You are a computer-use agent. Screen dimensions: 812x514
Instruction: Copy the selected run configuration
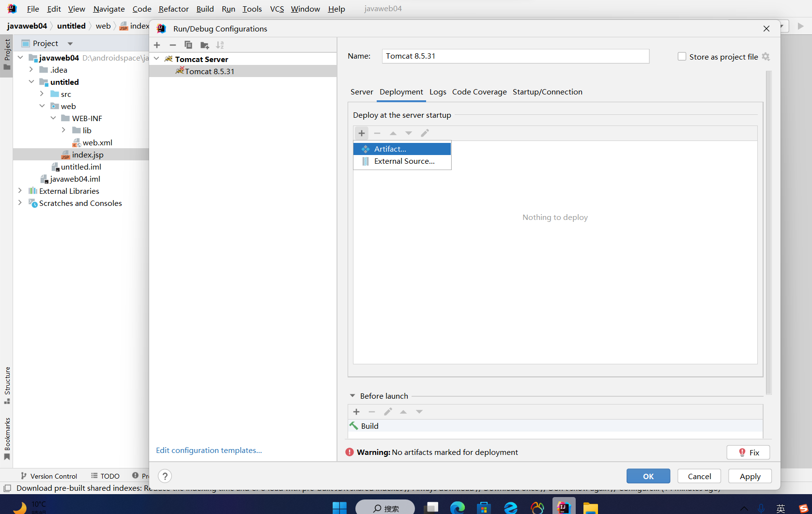(188, 45)
